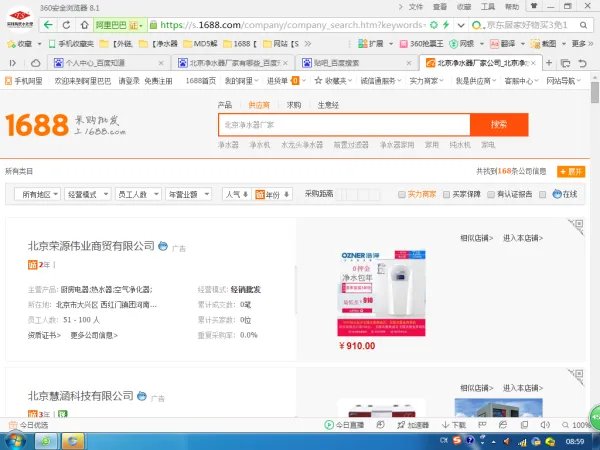
Task: Open 今日直播 in status bar
Action: tap(344, 425)
